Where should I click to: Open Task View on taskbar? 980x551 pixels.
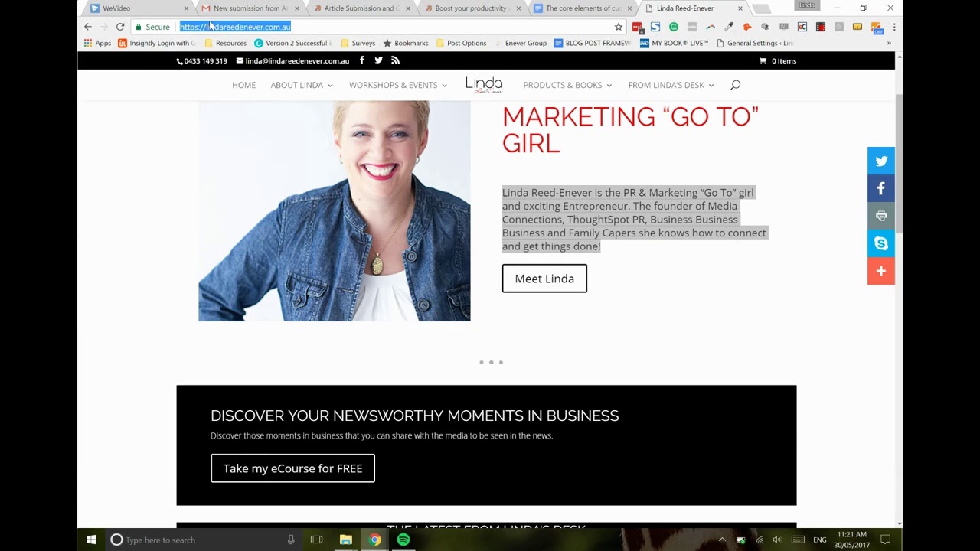316,540
